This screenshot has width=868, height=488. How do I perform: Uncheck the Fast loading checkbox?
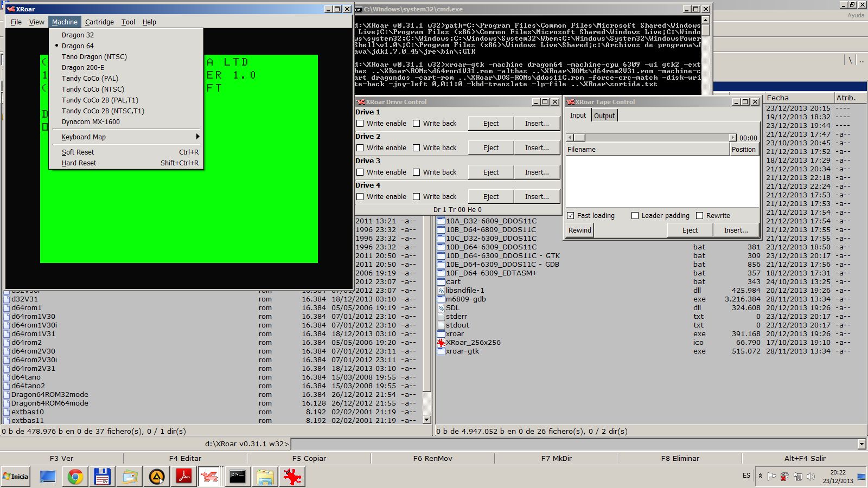[571, 216]
